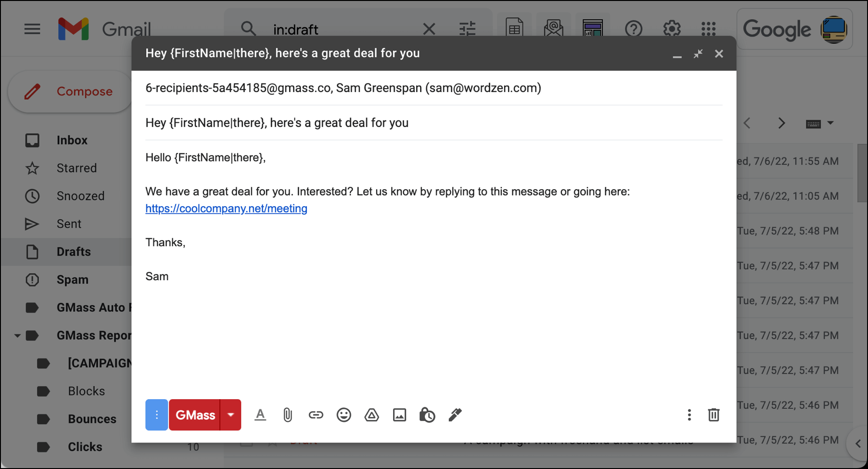The height and width of the screenshot is (469, 868).
Task: Open more options dots in compose
Action: pos(689,415)
